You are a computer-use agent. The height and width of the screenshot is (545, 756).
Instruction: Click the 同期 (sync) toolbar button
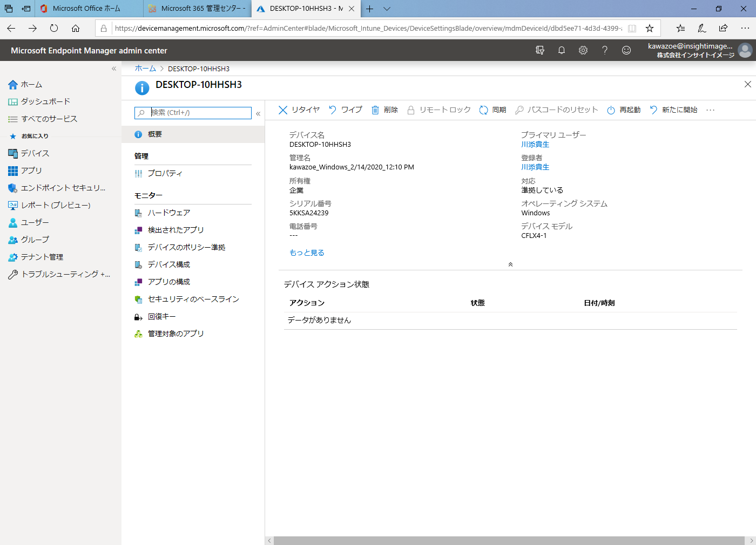[492, 110]
